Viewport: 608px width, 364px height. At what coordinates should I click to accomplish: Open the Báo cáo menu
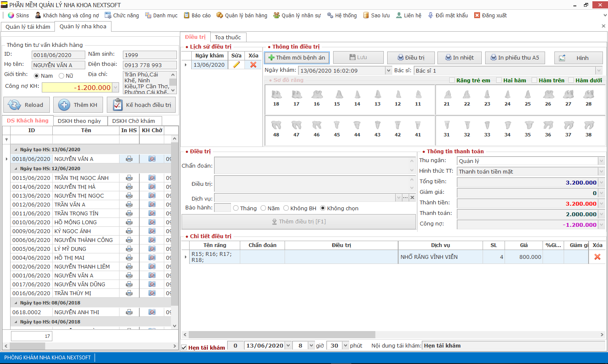click(x=197, y=15)
